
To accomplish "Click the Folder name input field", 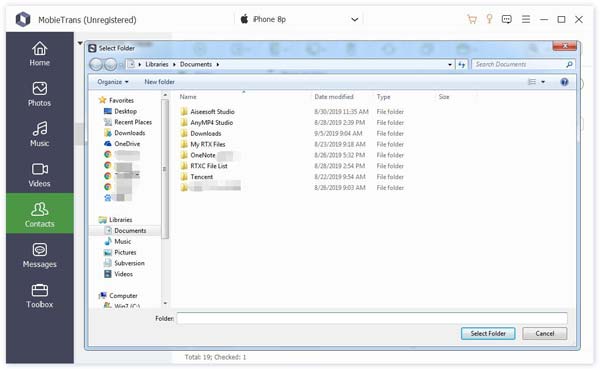I will [x=372, y=318].
